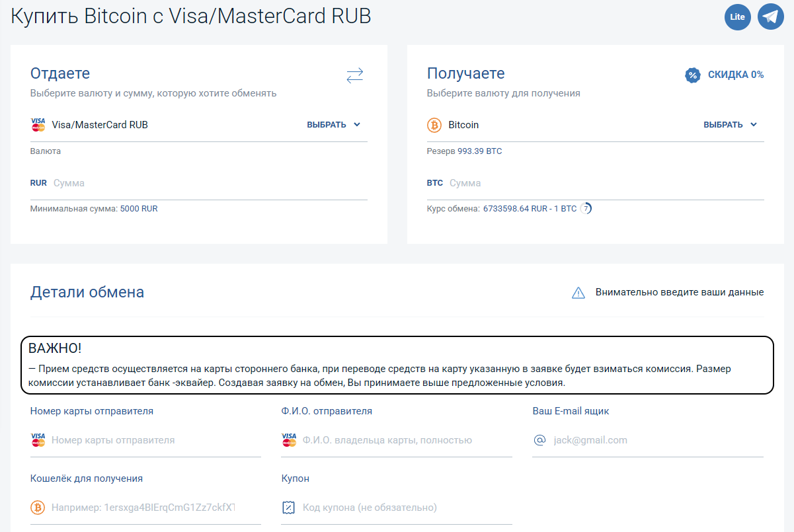Click the Отдаете panel heading
Screen dimensions: 794x532
(x=60, y=73)
